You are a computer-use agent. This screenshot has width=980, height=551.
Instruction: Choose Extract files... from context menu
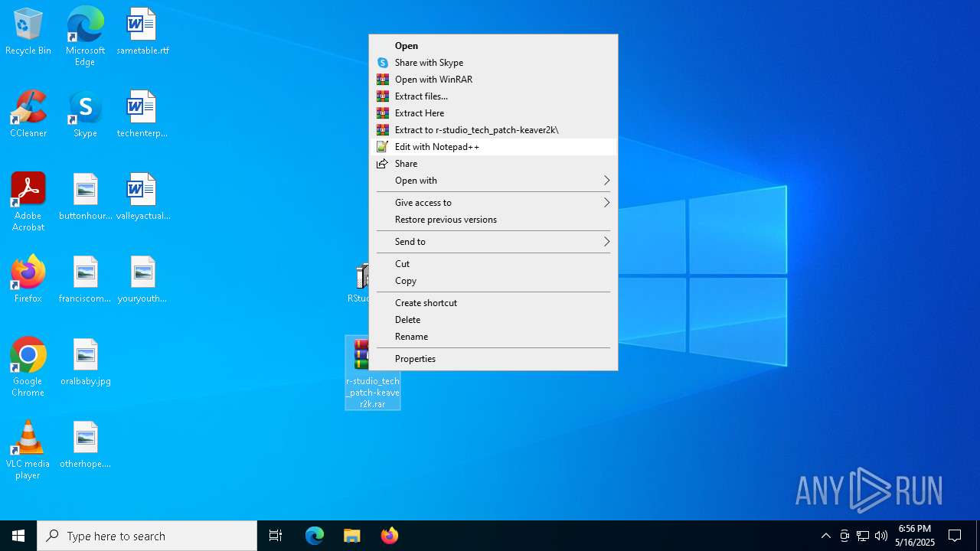point(493,96)
